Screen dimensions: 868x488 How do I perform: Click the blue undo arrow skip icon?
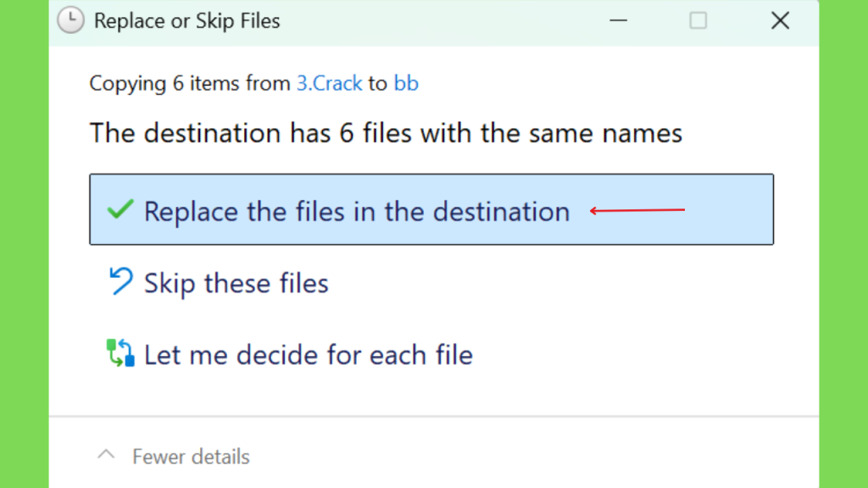(120, 281)
